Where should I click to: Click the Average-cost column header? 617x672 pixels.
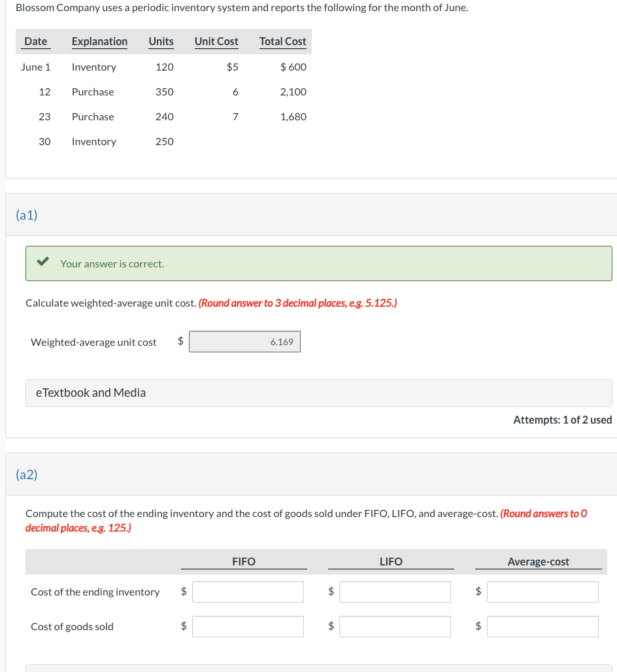pos(539,562)
